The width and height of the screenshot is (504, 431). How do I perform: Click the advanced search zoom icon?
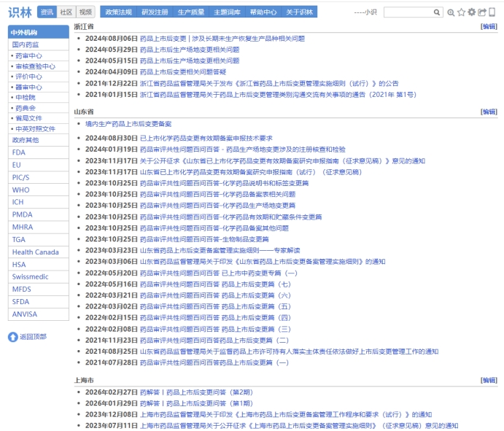tap(451, 12)
